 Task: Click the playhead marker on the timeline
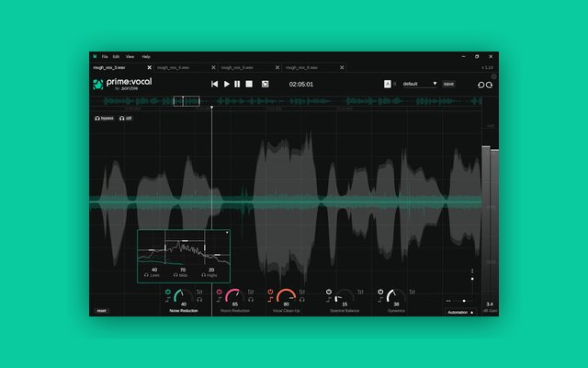212,108
